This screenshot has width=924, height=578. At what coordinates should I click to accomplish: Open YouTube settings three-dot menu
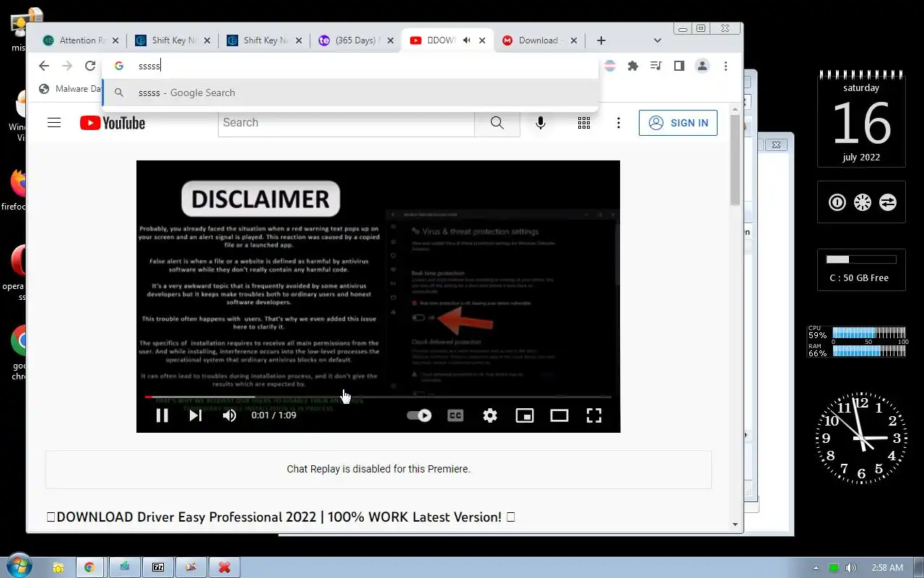coord(619,123)
